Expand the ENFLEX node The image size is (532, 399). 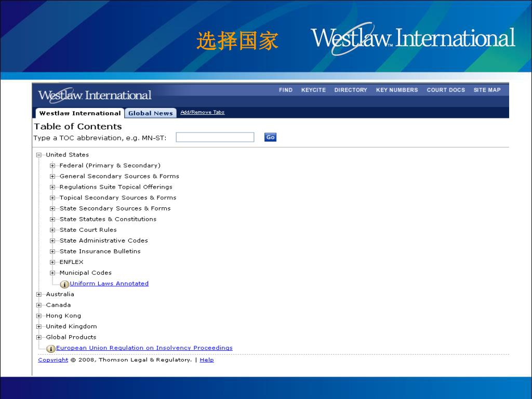(x=52, y=262)
